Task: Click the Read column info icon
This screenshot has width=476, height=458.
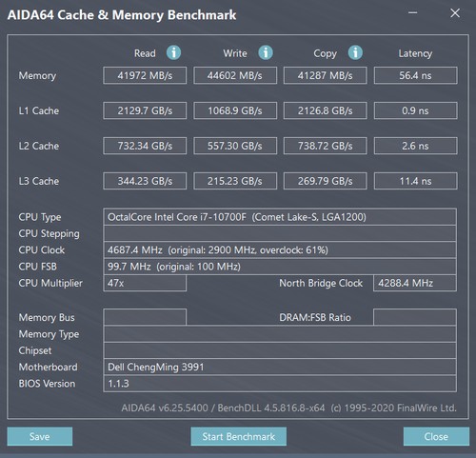Action: (x=173, y=52)
